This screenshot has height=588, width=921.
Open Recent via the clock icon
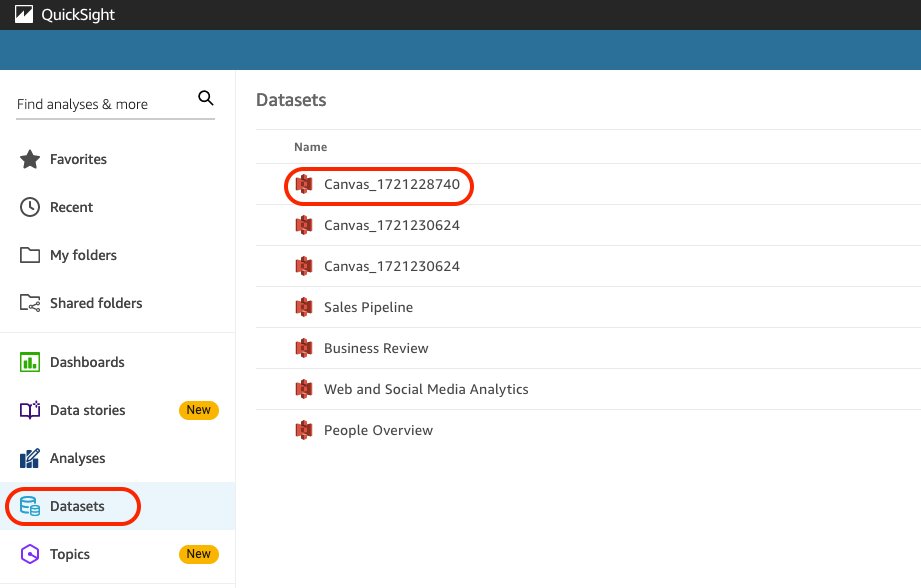pos(30,207)
